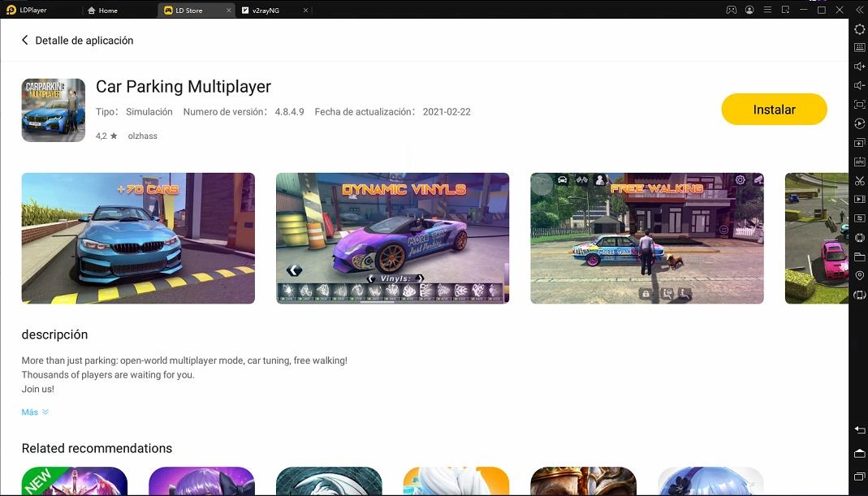Screen dimensions: 868x496
Task: Open keyboard mapping tool in sidebar
Action: [x=860, y=48]
